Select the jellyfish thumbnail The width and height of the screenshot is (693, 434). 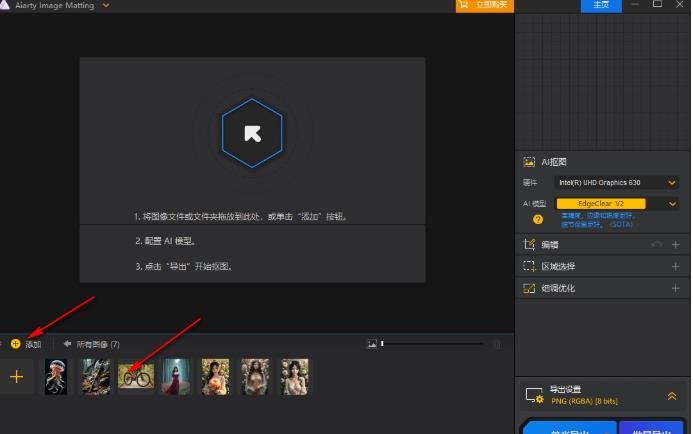tap(56, 377)
